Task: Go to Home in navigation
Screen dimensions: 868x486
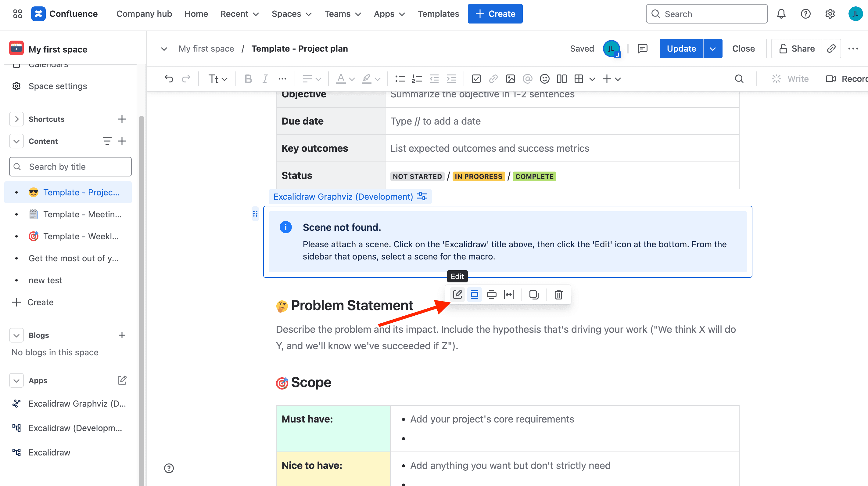Action: tap(196, 14)
